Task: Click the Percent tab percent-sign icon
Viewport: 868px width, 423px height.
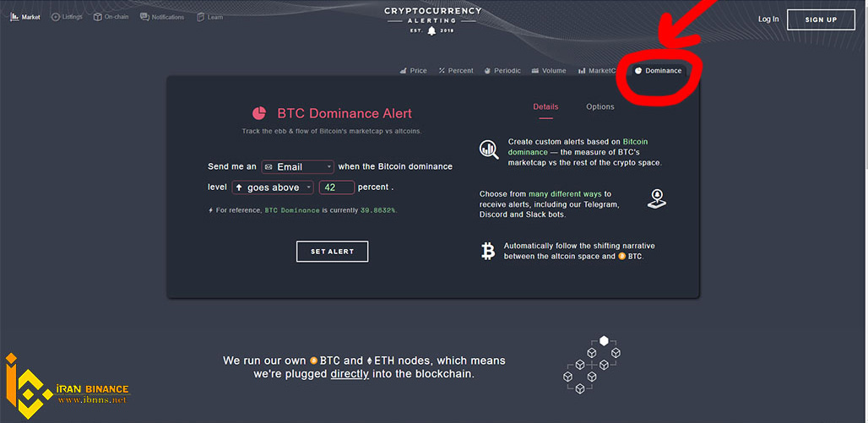Action: point(442,71)
